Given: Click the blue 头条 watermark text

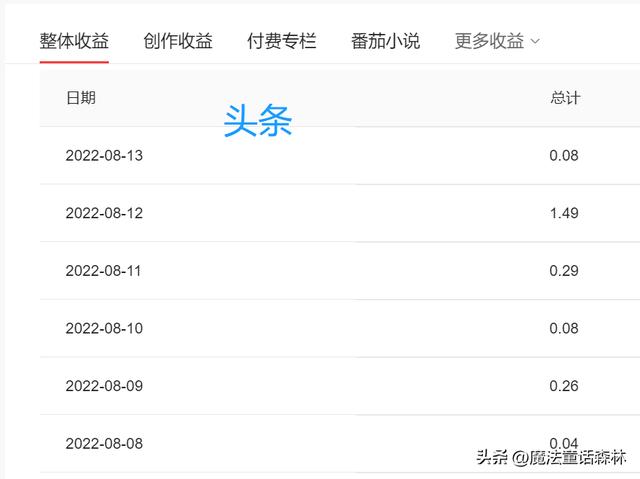Looking at the screenshot, I should [258, 121].
